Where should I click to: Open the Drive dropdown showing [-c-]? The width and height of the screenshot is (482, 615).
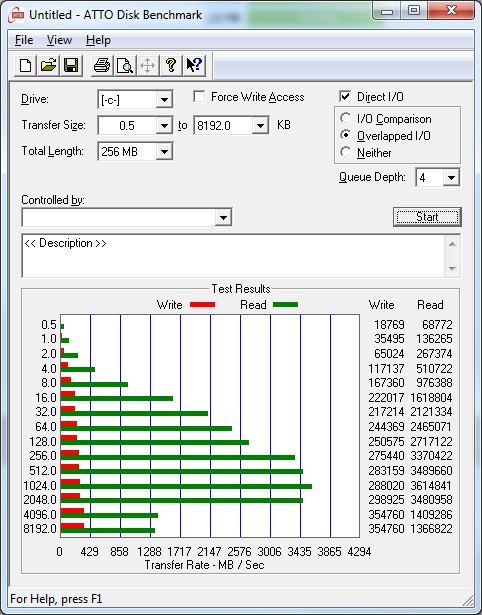164,100
